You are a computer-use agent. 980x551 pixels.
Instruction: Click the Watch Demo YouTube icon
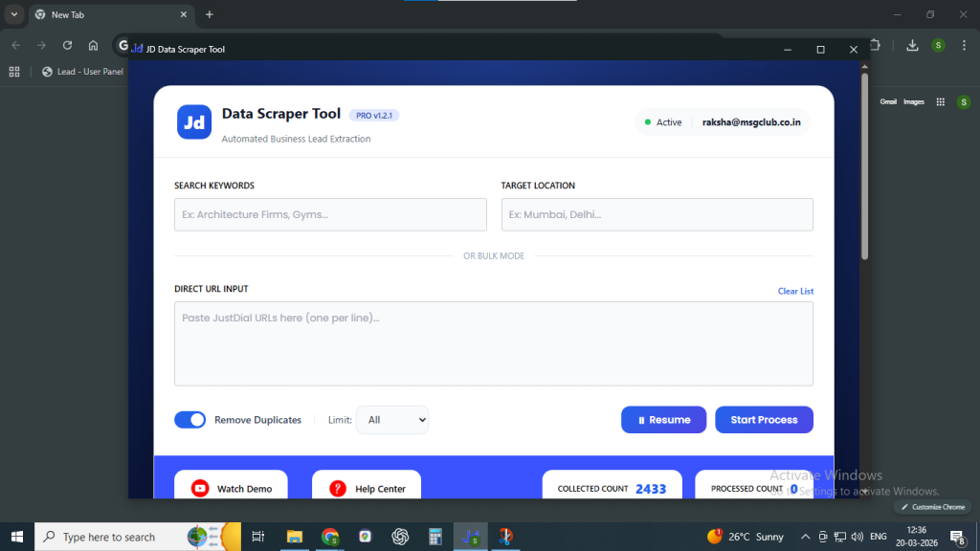tap(200, 488)
